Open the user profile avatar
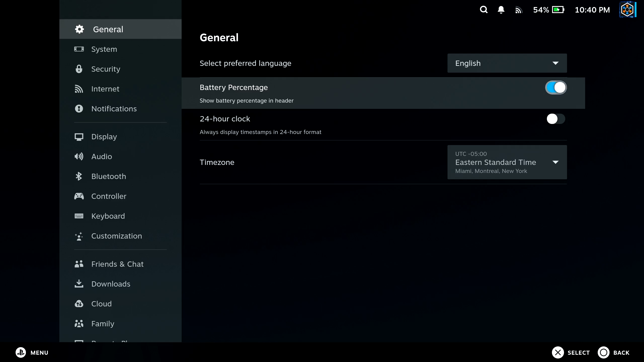 pos(627,10)
